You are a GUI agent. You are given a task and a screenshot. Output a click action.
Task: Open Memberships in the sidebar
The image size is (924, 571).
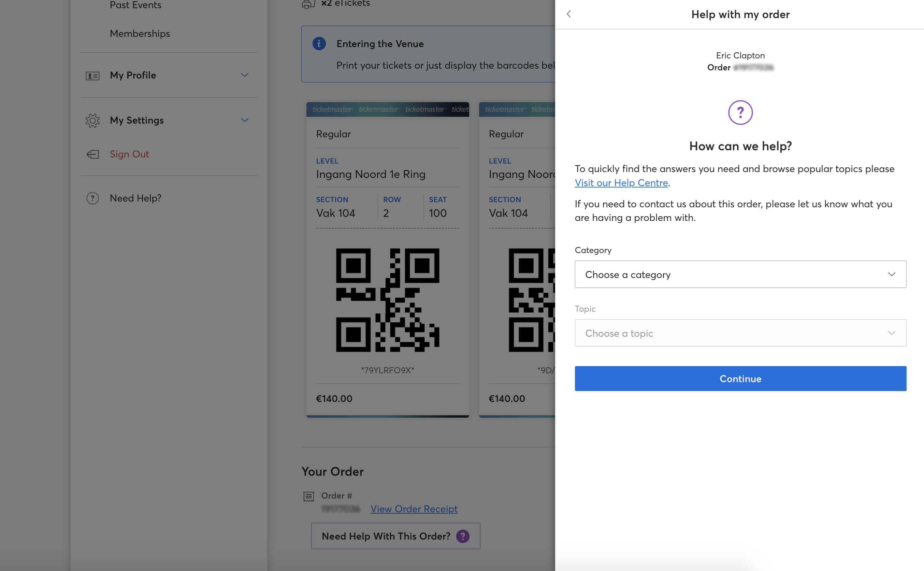point(140,33)
